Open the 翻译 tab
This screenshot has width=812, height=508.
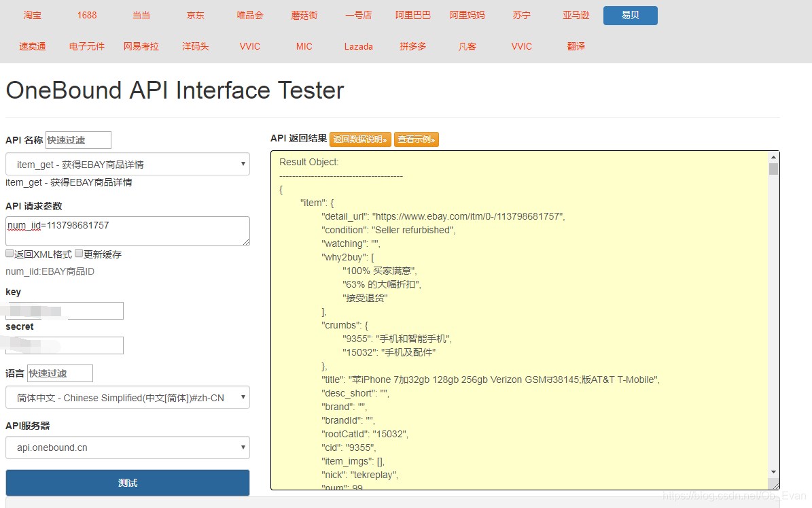point(576,47)
